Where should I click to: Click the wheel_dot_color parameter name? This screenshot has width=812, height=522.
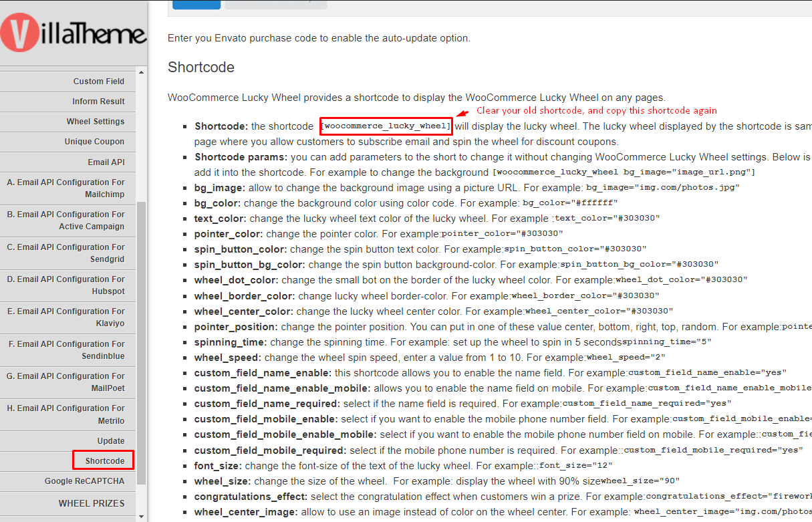click(237, 280)
